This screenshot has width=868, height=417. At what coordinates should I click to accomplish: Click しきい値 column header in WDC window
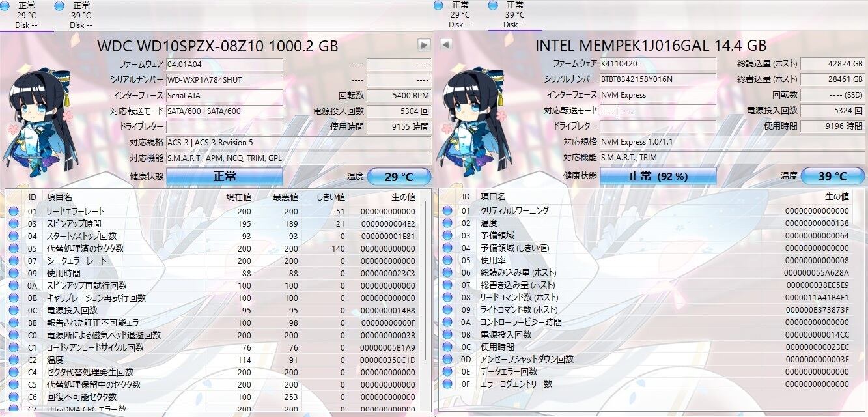tap(331, 197)
